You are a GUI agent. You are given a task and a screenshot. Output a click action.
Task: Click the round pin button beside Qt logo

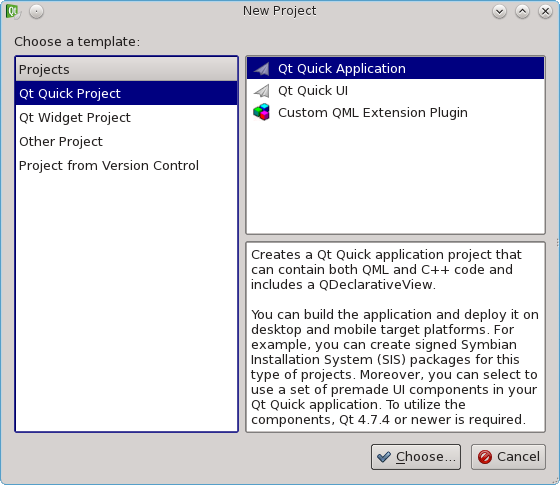coord(36,11)
